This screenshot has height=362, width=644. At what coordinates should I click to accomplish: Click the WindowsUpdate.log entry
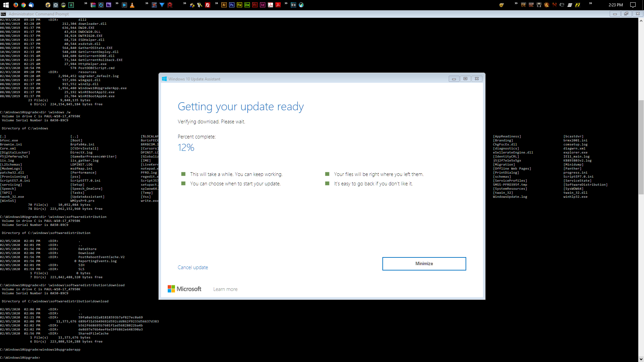pos(510,197)
